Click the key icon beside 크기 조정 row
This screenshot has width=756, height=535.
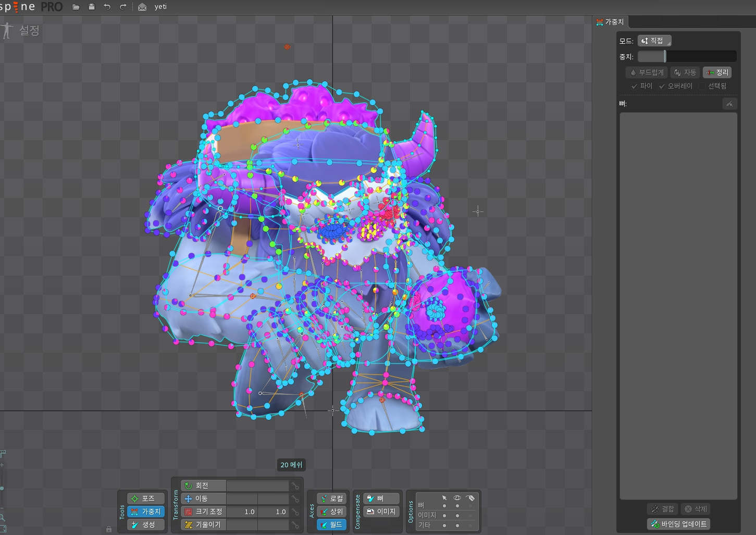coord(295,512)
